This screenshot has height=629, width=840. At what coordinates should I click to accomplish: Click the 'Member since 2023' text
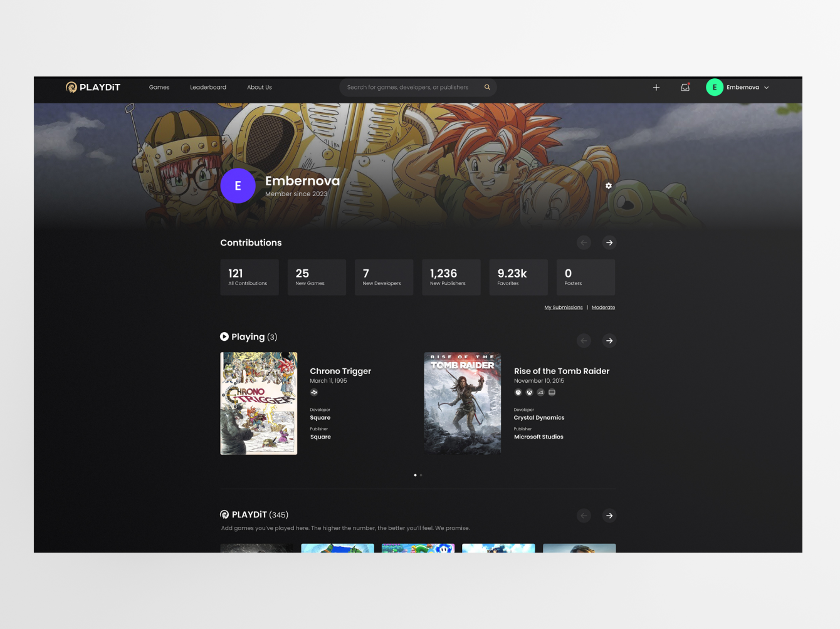(x=297, y=194)
